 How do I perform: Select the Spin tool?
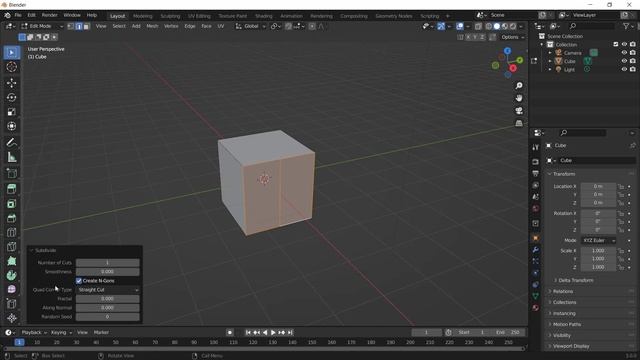[x=11, y=275]
